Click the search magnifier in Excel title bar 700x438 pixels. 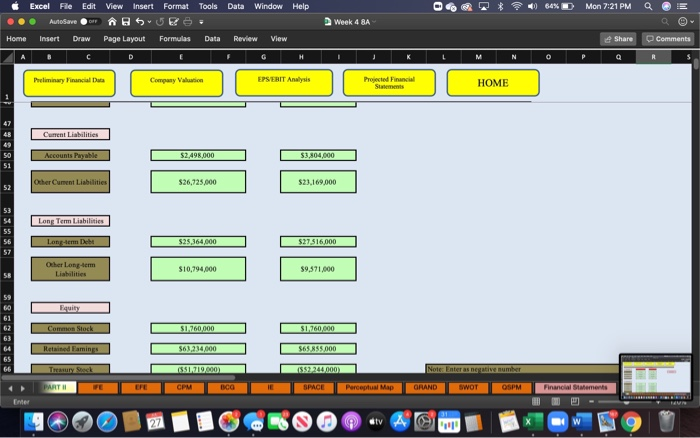pos(665,21)
